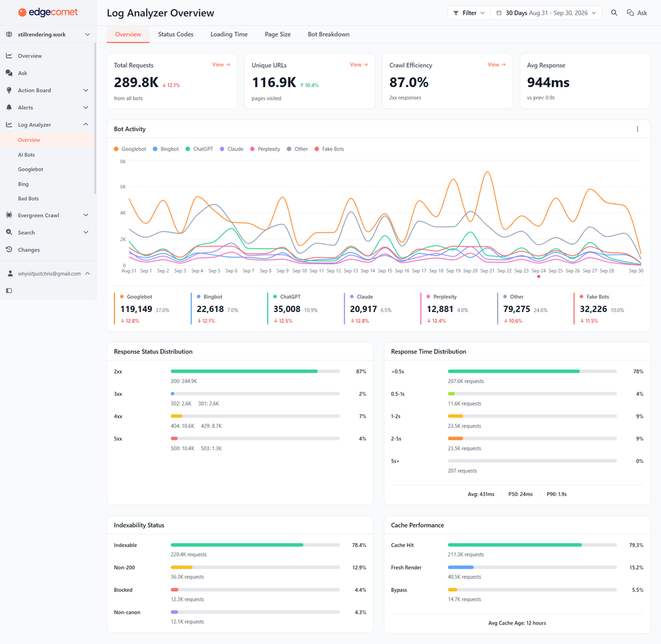Click the 2xx status distribution bar

(255, 371)
